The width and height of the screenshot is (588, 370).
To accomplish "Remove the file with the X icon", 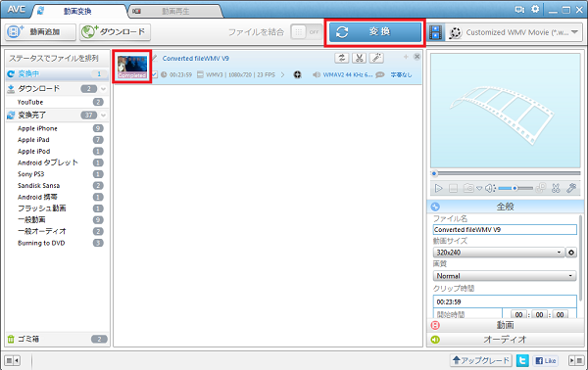I will pos(416,57).
